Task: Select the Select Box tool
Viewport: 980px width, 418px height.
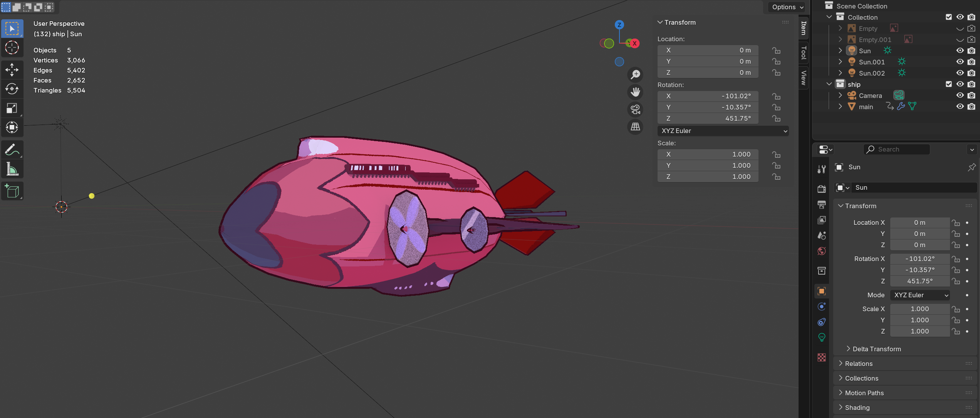Action: (12, 29)
